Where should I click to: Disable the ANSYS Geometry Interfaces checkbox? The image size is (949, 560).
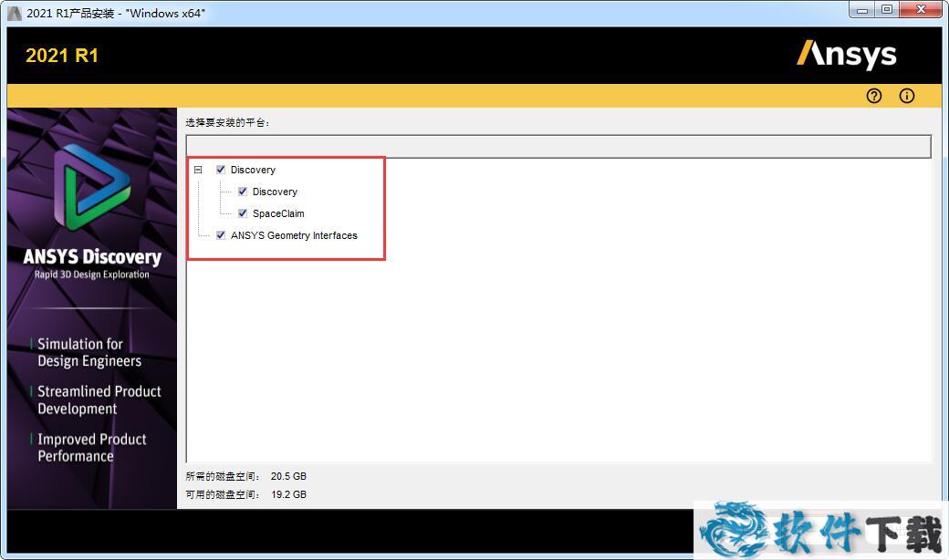221,235
